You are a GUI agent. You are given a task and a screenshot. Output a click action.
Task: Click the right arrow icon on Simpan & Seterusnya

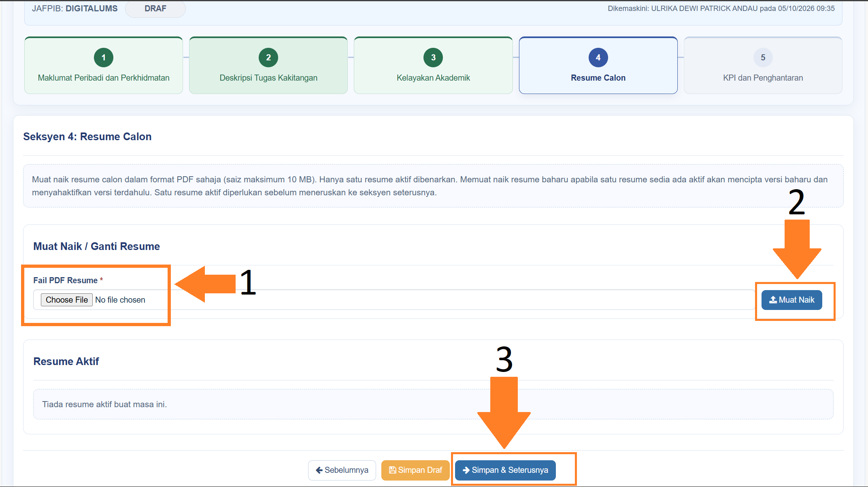pyautogui.click(x=466, y=470)
